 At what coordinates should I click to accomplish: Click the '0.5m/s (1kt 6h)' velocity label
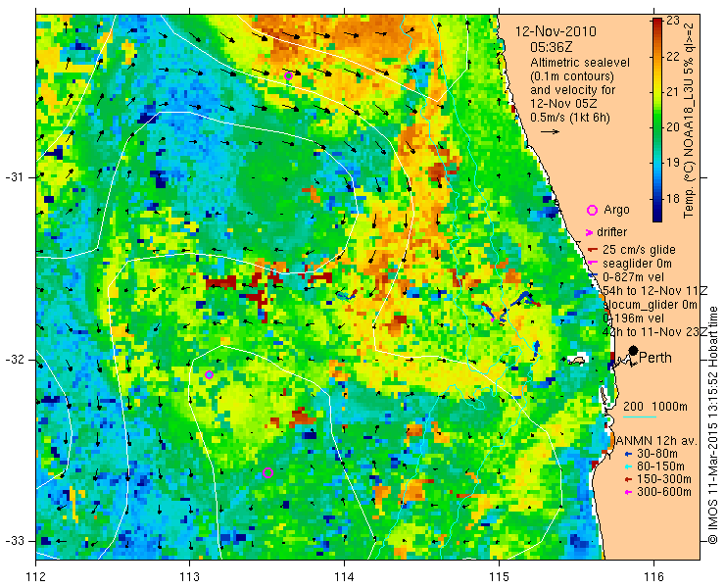point(570,118)
